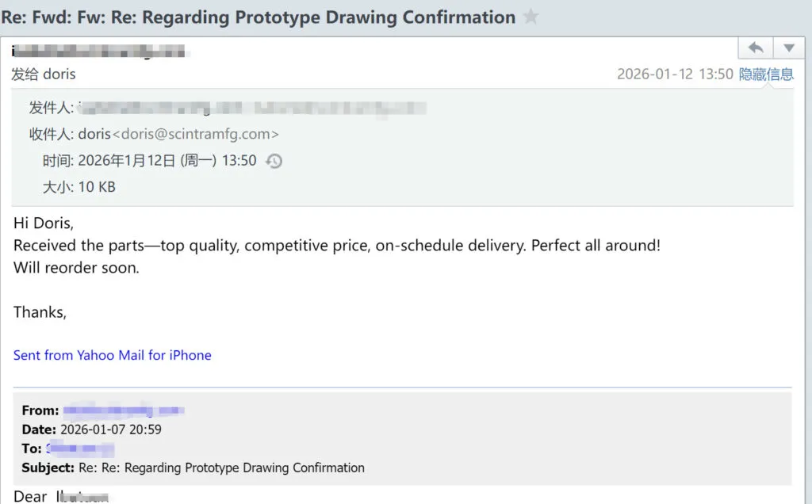Click the 发给 doris recipient summary

(x=44, y=74)
